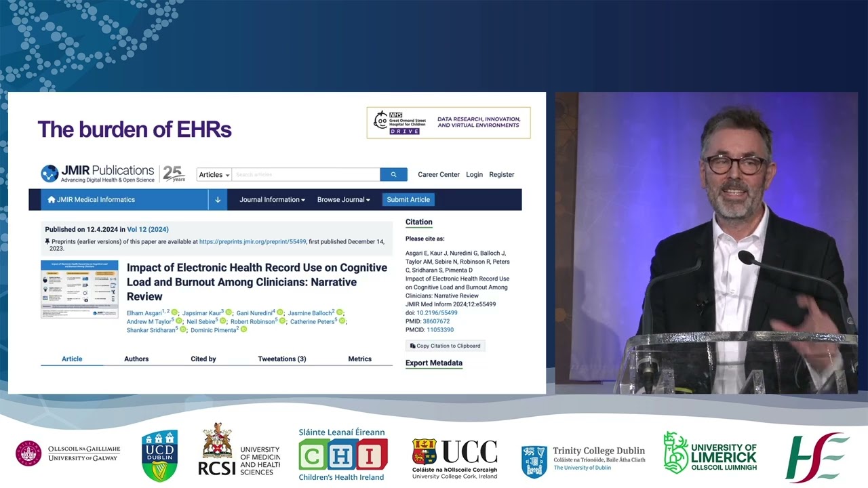Screen dimensions: 868x488
Task: Open the doi 10.2196/55499 link
Action: coord(437,313)
